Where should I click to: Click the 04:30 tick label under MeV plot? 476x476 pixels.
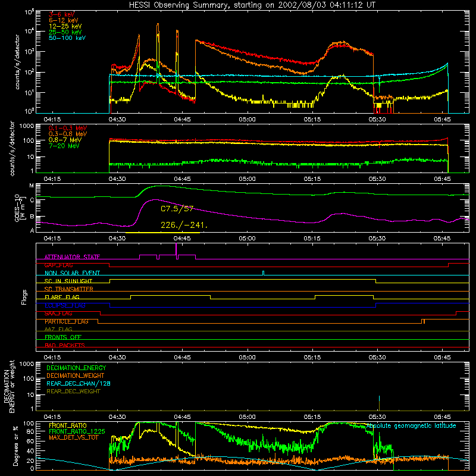117,179
